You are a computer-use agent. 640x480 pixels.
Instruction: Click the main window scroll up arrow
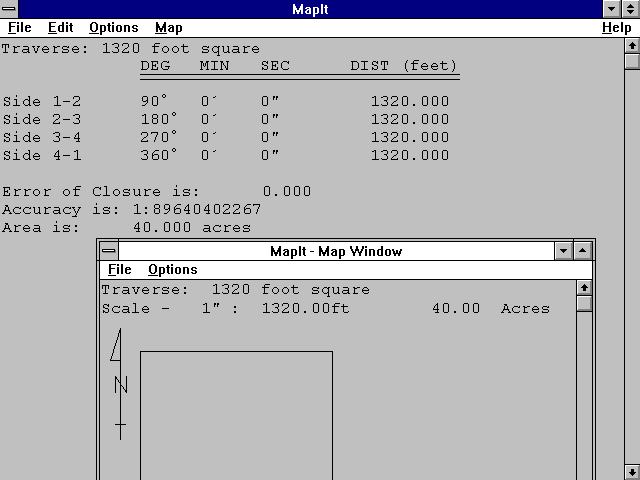631,45
